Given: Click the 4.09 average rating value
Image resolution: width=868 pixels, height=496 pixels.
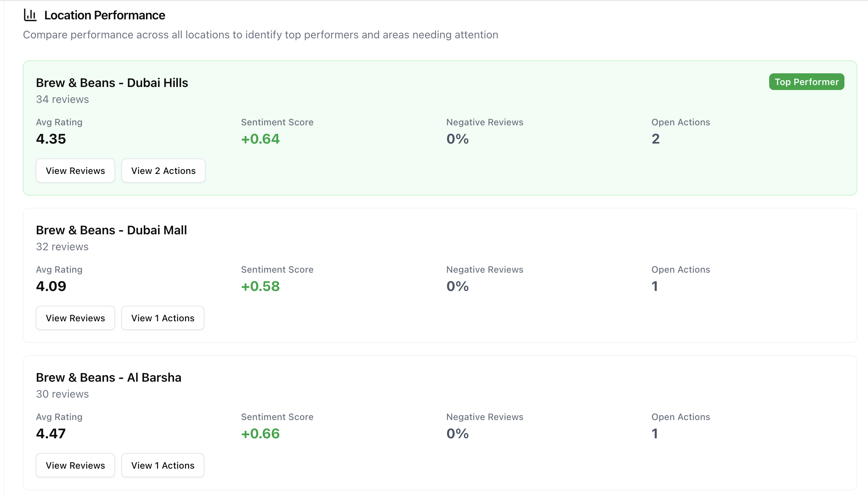Looking at the screenshot, I should (x=51, y=286).
